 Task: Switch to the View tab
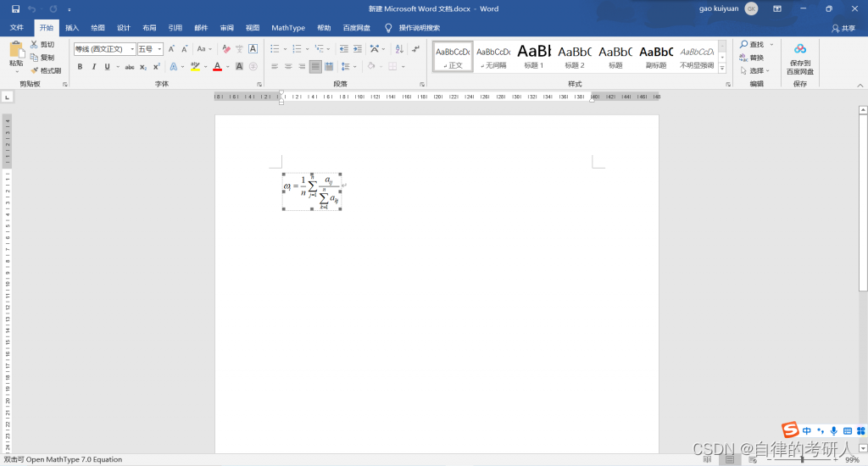pos(253,28)
